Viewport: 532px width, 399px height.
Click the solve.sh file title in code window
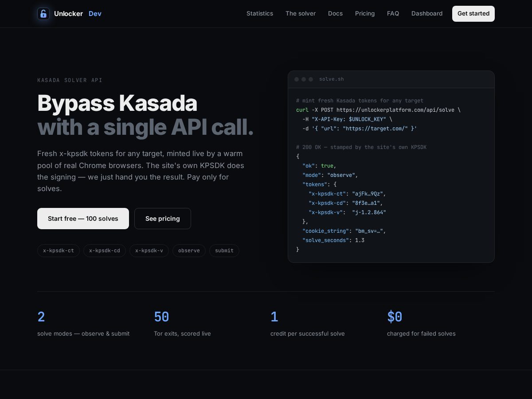pyautogui.click(x=332, y=79)
